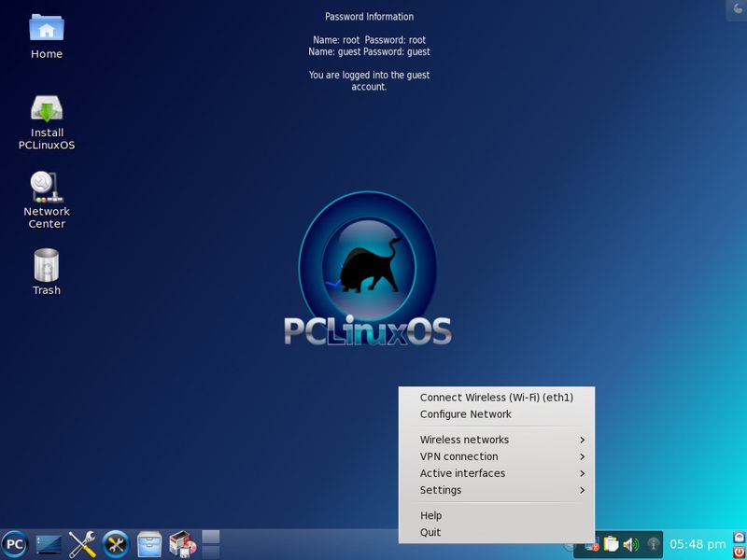This screenshot has height=560, width=747.
Task: Click the 05:48 pm clock
Action: tap(698, 544)
